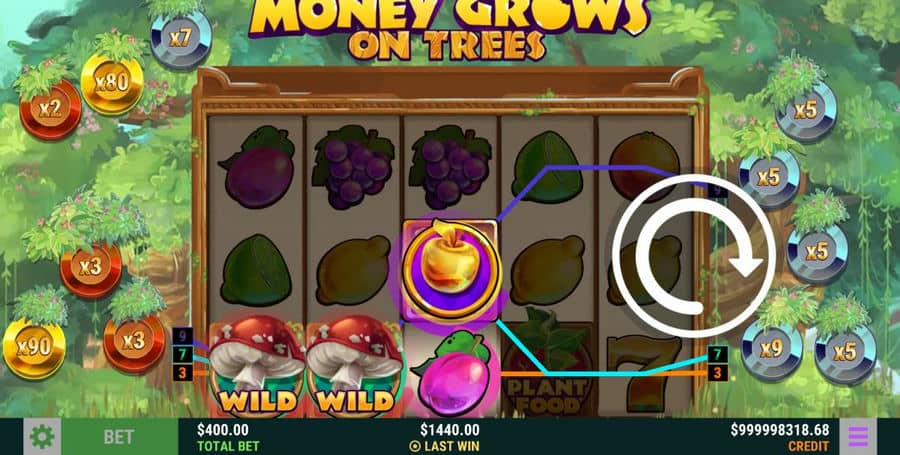Click the circular spin button
The width and height of the screenshot is (900, 455).
[694, 256]
